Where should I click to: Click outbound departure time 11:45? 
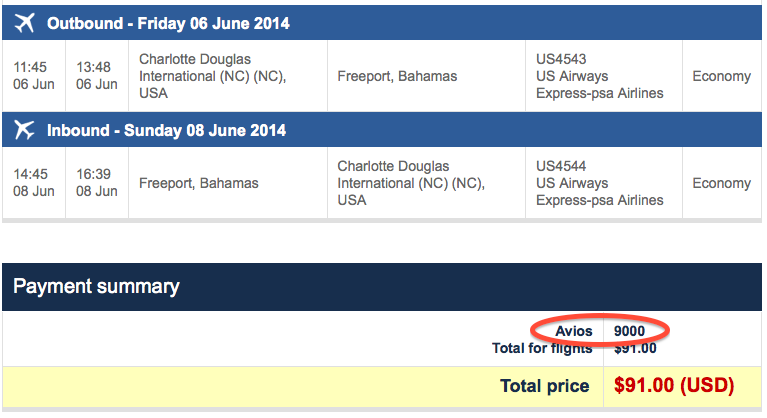30,67
